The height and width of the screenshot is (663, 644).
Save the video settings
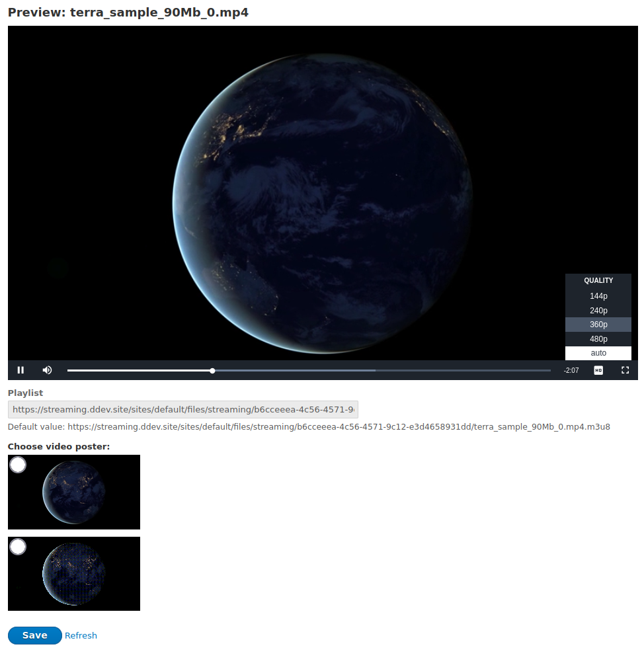pos(34,635)
